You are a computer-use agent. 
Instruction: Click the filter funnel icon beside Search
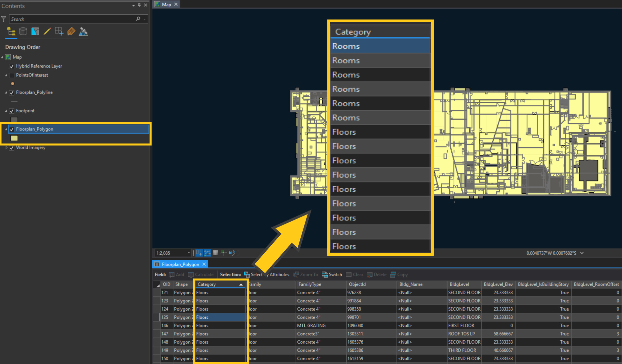(4, 19)
